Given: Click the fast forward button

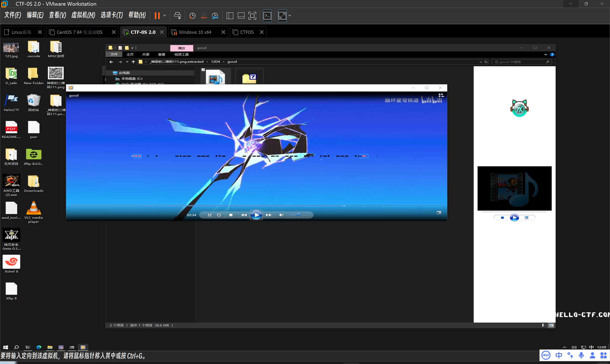Looking at the screenshot, I should point(269,215).
